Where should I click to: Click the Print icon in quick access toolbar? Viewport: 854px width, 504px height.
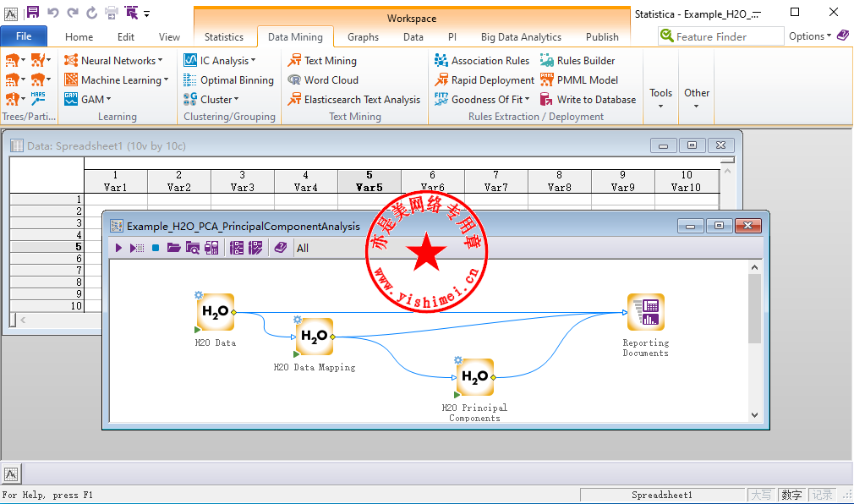coord(111,13)
